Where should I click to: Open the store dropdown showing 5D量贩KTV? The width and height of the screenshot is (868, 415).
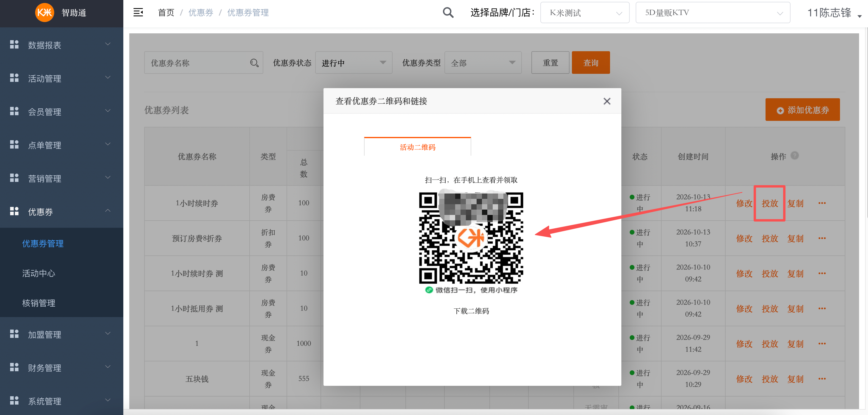click(713, 13)
